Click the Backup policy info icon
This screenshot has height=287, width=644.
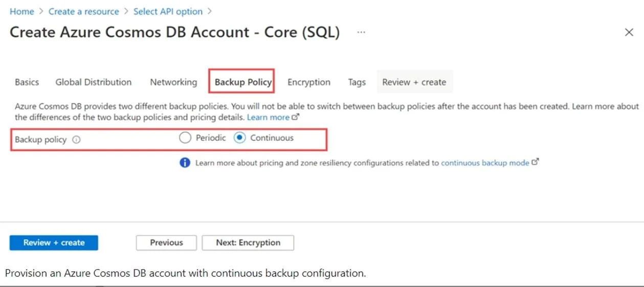77,140
